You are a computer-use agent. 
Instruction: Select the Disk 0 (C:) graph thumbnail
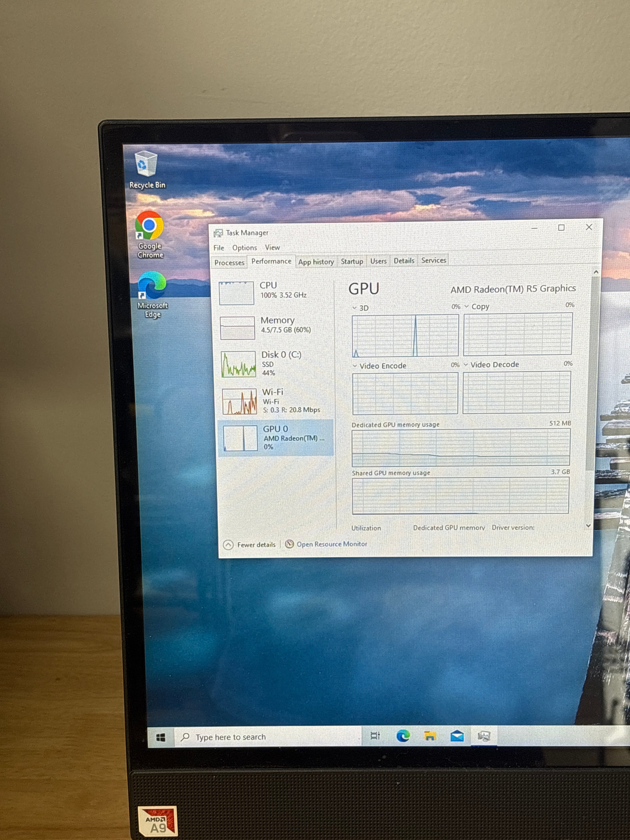coord(239,364)
